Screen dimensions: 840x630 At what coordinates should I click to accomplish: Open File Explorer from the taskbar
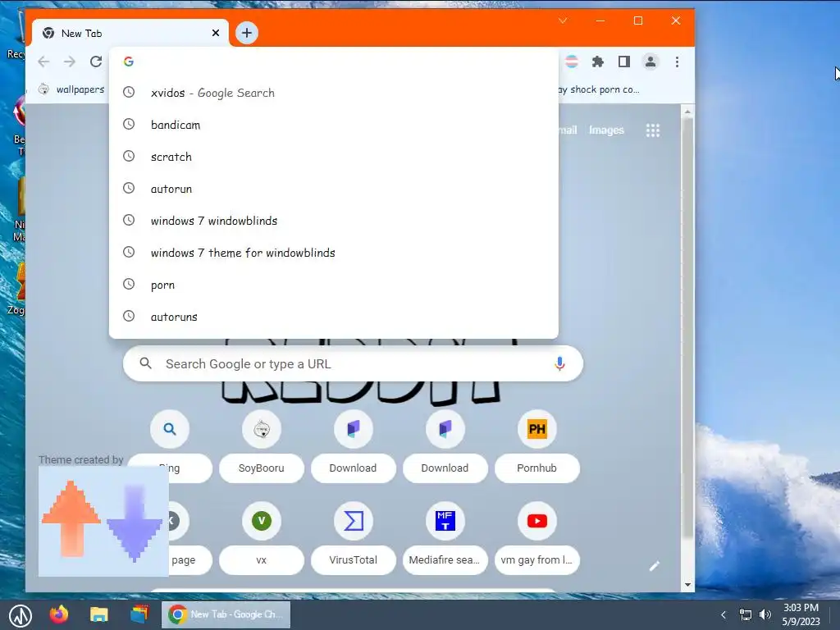tap(99, 614)
